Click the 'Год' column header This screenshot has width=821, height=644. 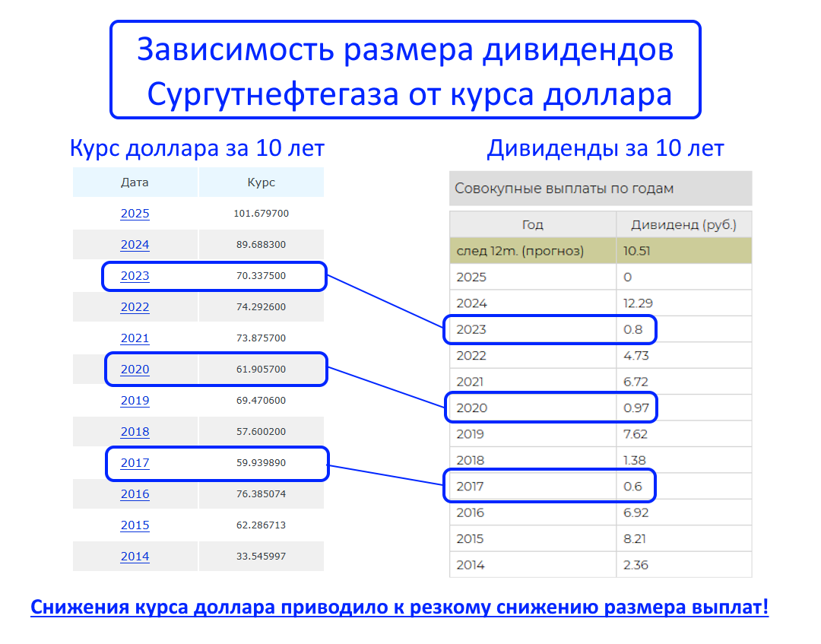tap(532, 224)
